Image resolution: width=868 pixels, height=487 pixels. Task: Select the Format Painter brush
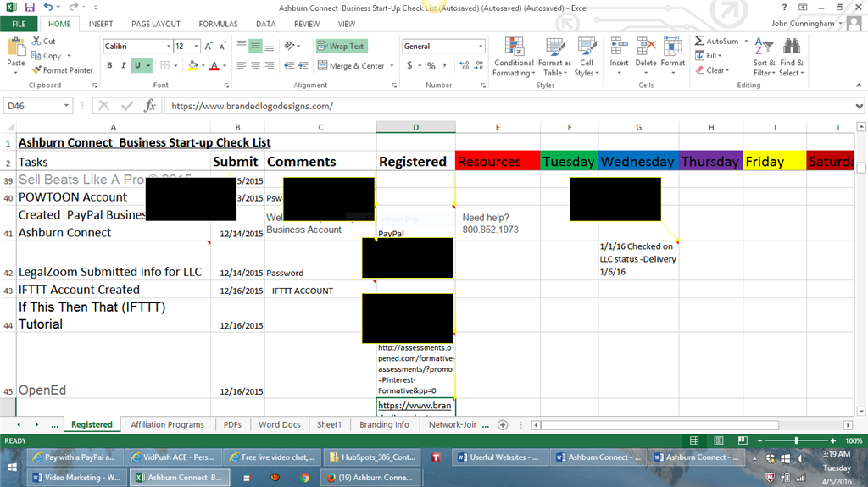coord(63,70)
